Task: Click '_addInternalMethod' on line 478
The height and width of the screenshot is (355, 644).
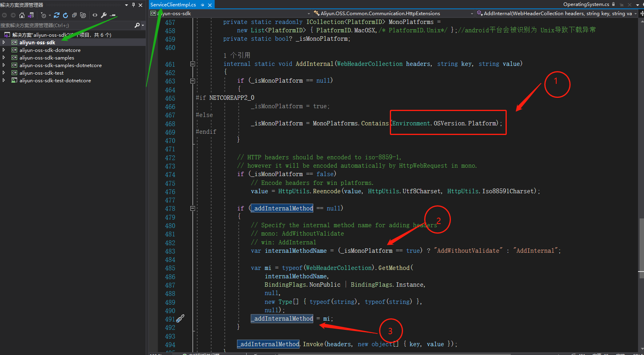Action: (x=282, y=208)
